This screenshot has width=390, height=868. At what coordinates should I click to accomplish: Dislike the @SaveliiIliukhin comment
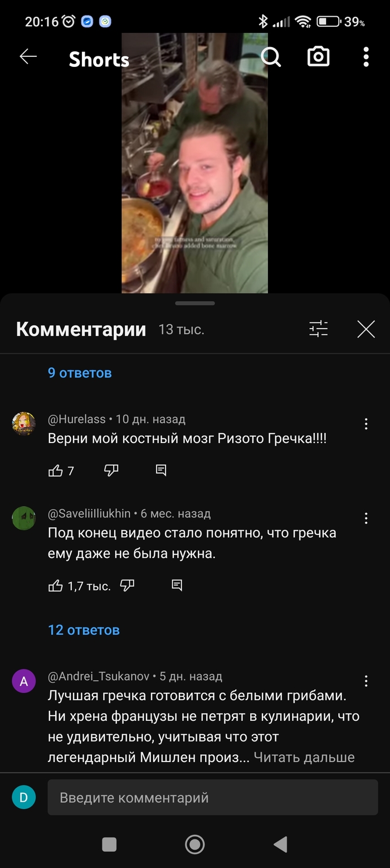(x=128, y=586)
